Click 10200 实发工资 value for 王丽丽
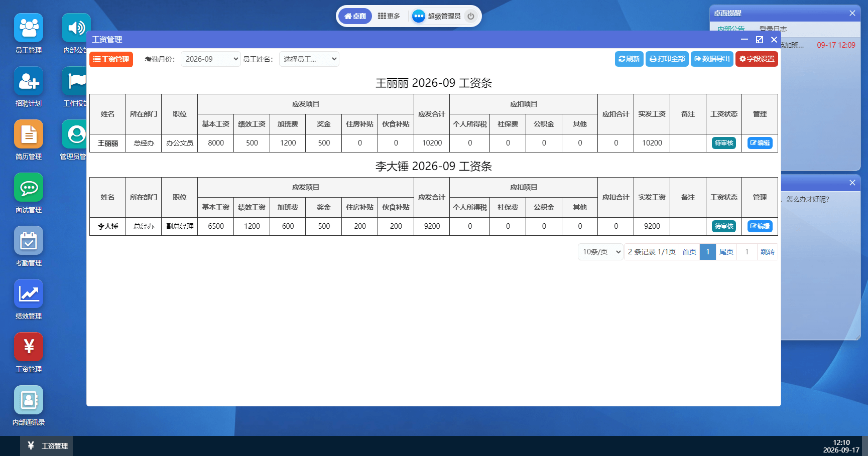Image resolution: width=868 pixels, height=456 pixels. point(652,143)
